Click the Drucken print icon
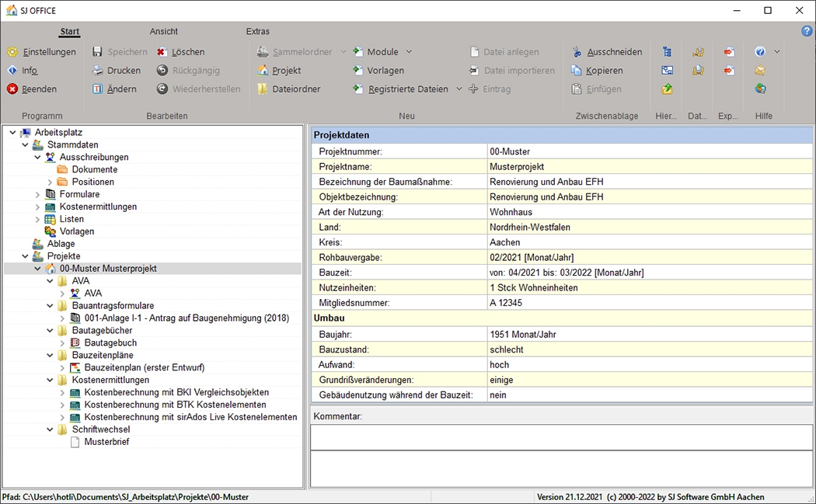 (98, 71)
